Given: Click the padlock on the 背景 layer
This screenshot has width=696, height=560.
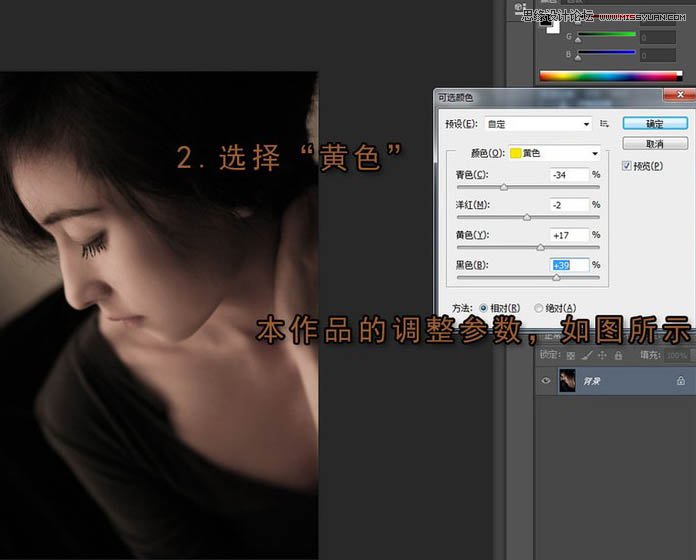Looking at the screenshot, I should pyautogui.click(x=680, y=381).
